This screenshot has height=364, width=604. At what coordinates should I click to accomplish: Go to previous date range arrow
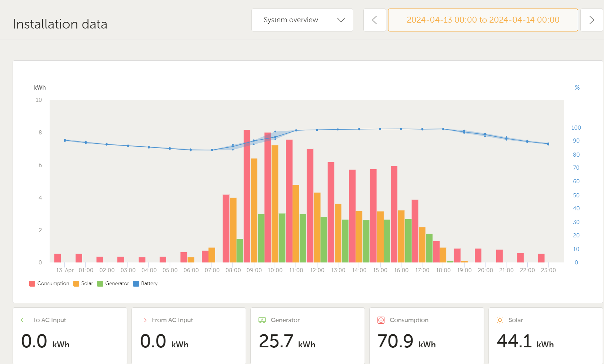pos(374,20)
